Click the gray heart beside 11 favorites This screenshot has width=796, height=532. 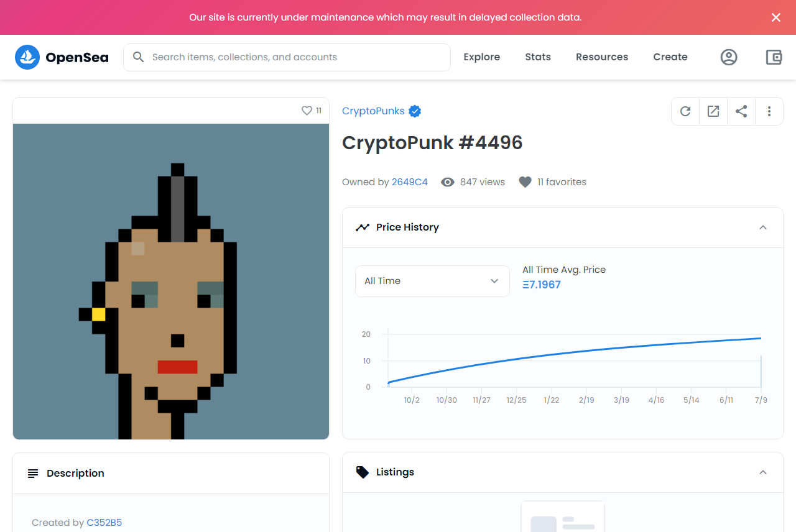coord(525,182)
